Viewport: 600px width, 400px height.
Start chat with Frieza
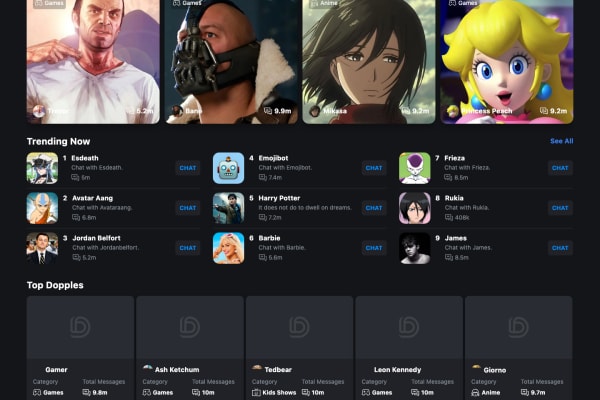pyautogui.click(x=560, y=168)
